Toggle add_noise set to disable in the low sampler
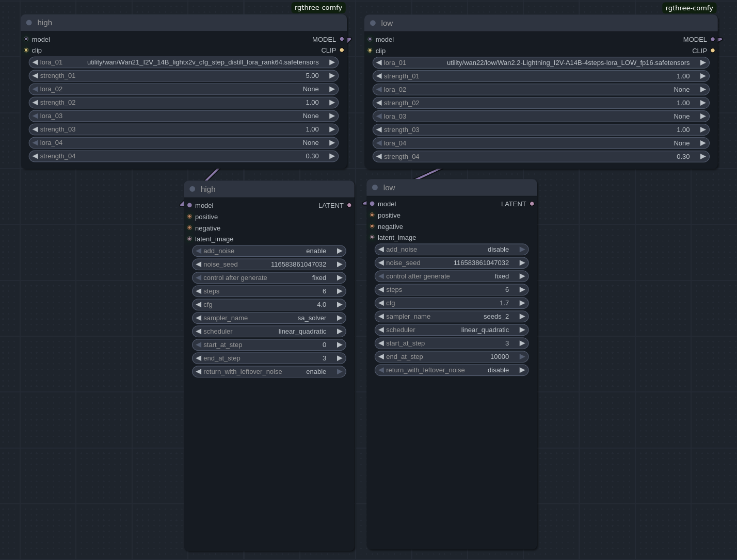Image resolution: width=737 pixels, height=560 pixels. coord(452,249)
